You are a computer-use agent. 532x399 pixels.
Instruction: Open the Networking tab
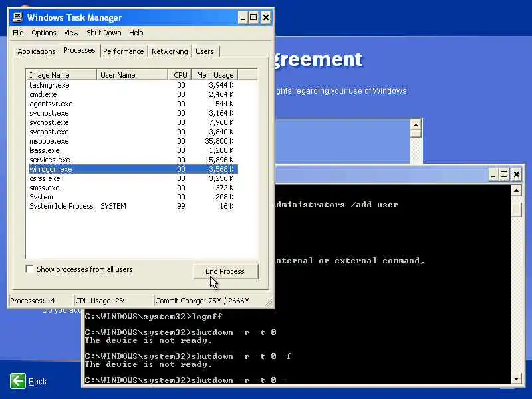(x=170, y=51)
